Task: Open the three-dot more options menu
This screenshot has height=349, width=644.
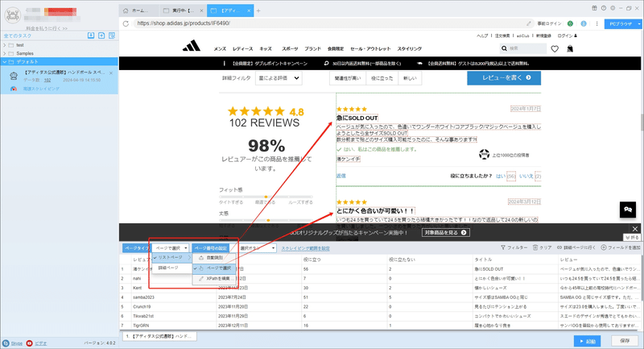Action: [597, 23]
